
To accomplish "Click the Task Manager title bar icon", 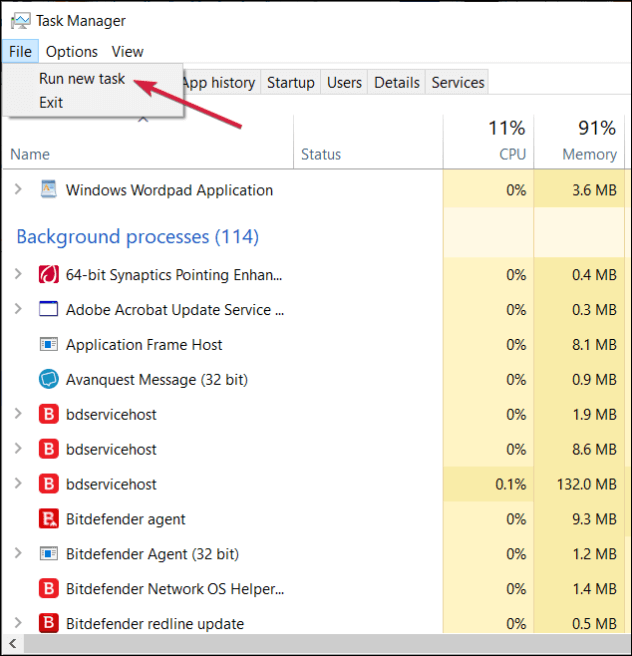I will pyautogui.click(x=17, y=20).
